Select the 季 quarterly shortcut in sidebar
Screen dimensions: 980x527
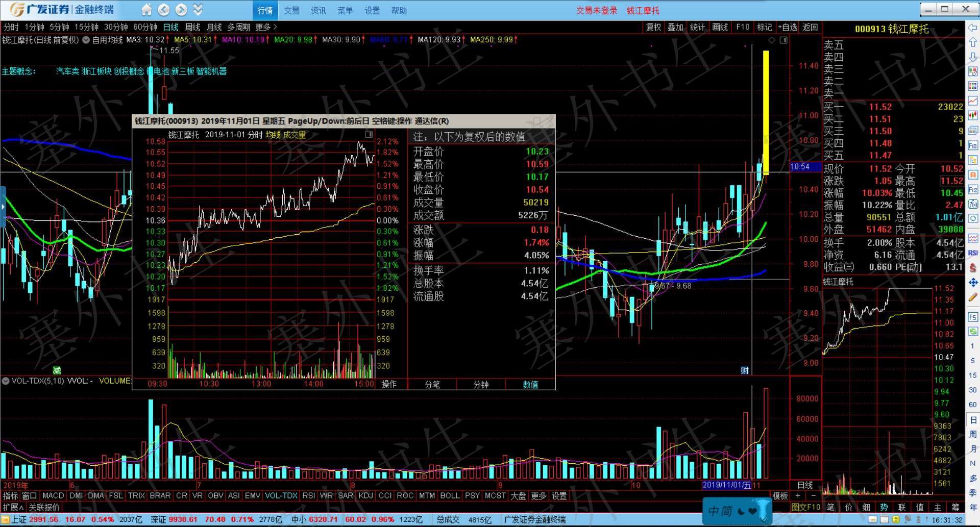(973, 493)
